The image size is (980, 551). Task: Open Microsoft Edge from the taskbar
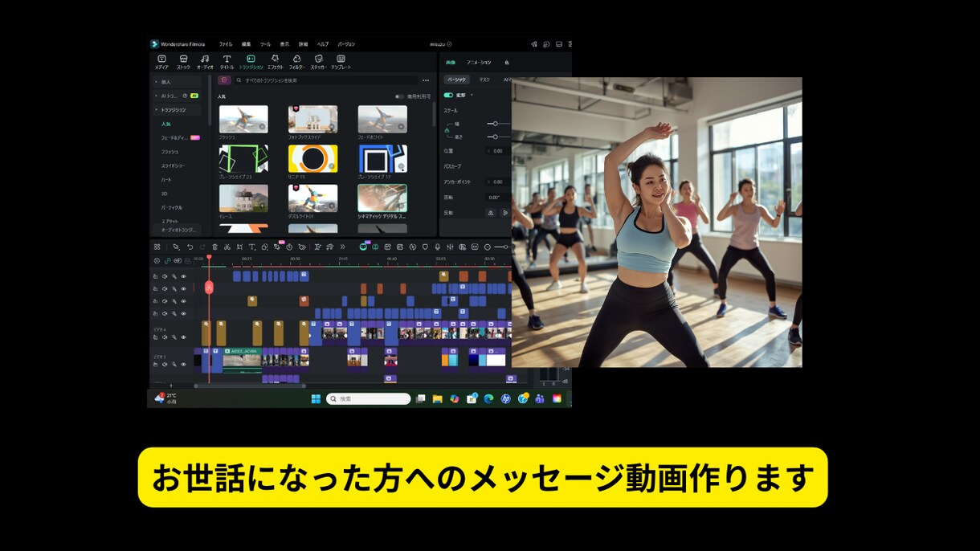click(488, 398)
